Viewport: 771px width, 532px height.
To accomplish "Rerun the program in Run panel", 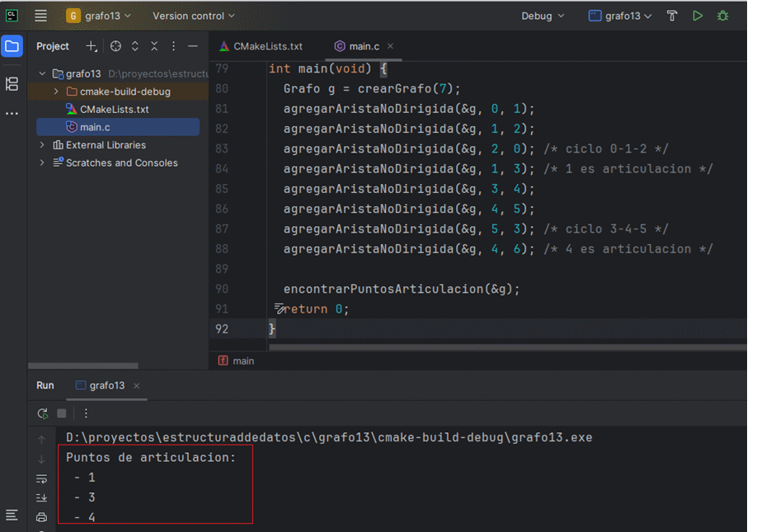I will (43, 413).
